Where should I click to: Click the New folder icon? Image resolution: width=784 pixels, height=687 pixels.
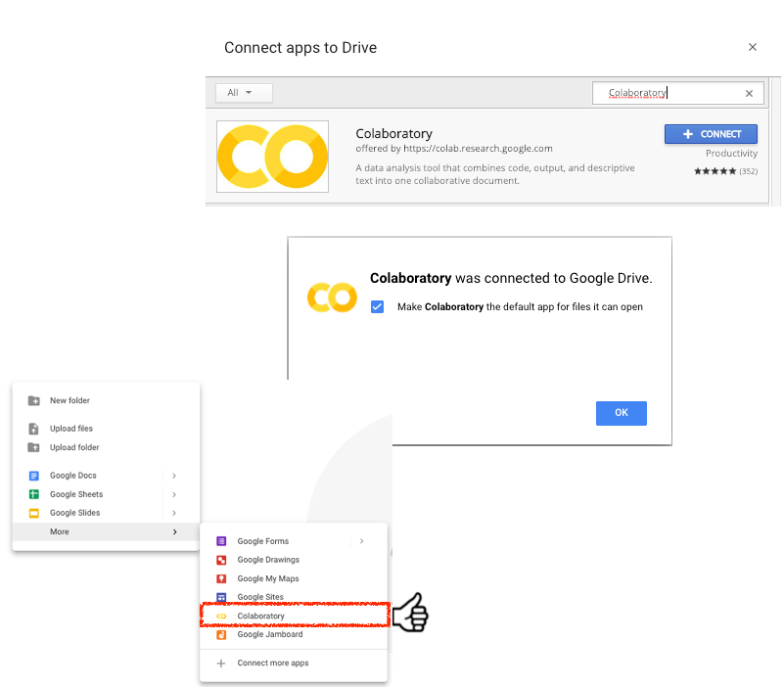coord(34,400)
